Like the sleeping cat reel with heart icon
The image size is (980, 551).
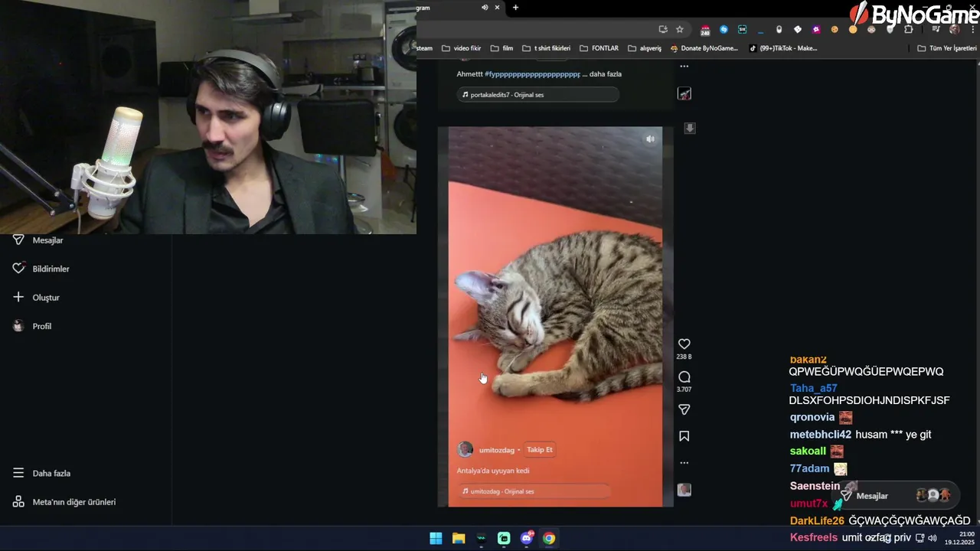(x=684, y=344)
